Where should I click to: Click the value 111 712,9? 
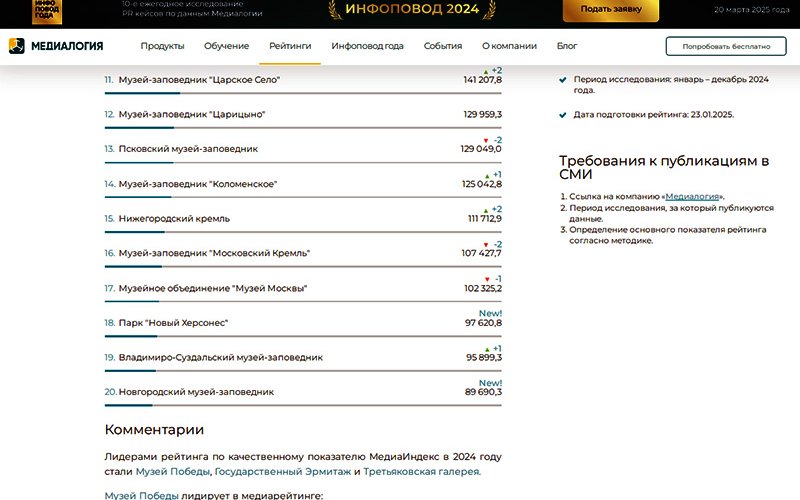tap(485, 218)
